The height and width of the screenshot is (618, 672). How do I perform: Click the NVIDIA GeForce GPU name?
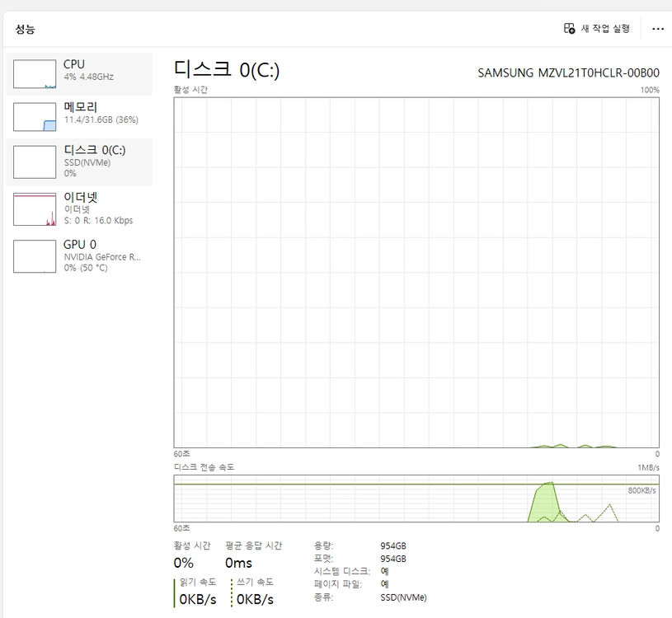[x=102, y=257]
